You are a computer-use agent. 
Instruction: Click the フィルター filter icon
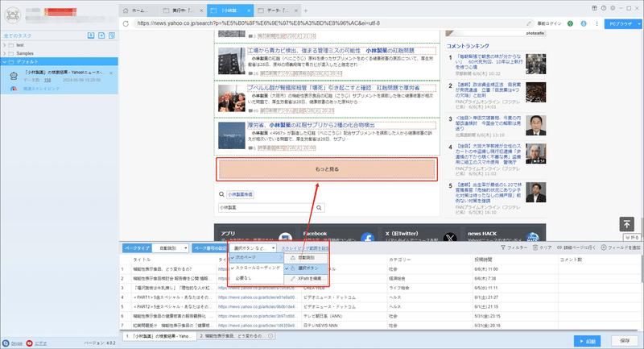[503, 247]
